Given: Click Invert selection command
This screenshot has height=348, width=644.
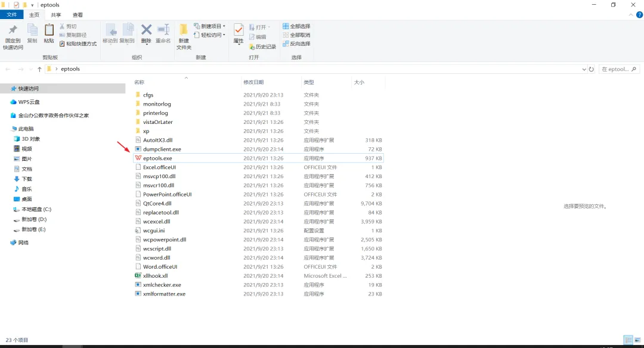Looking at the screenshot, I should coord(296,44).
